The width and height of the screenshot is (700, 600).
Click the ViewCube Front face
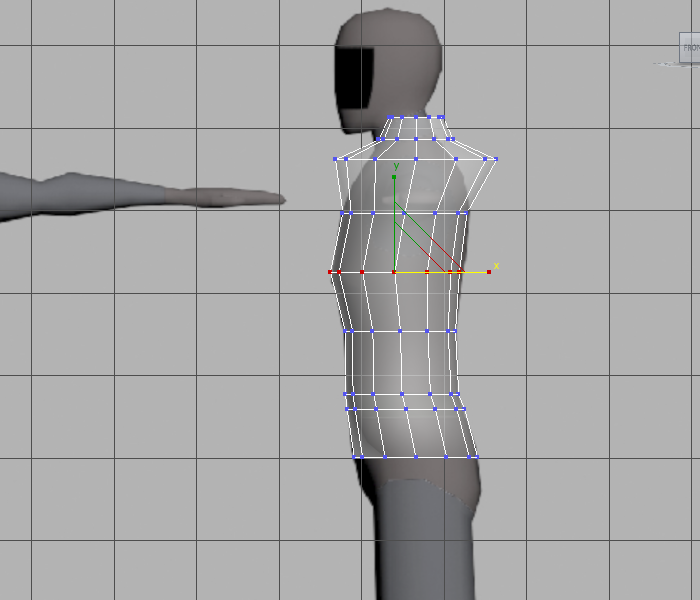690,47
